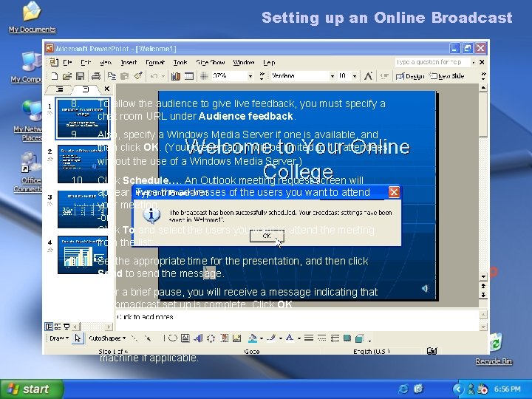This screenshot has height=399, width=532.
Task: Open the Verdana font name dropdown
Action: [x=332, y=76]
